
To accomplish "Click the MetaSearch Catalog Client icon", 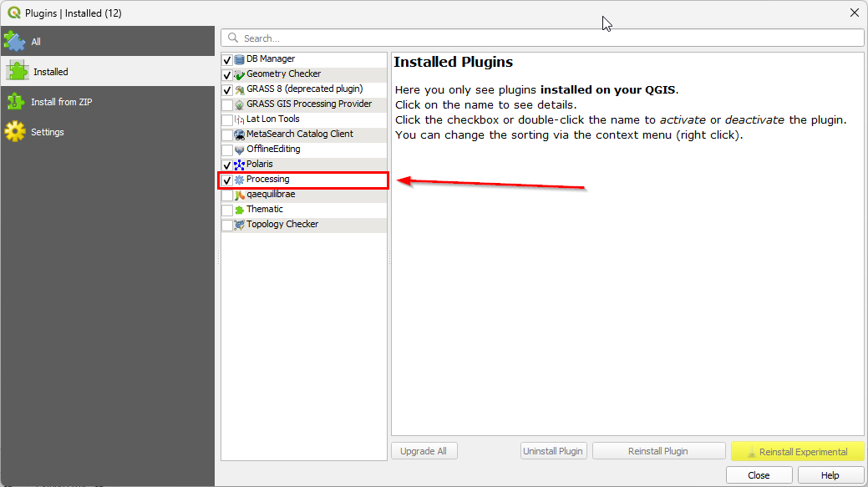I will tap(239, 134).
